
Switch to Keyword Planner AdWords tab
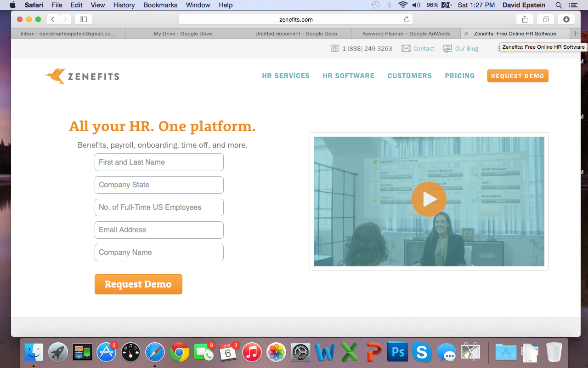tap(406, 34)
